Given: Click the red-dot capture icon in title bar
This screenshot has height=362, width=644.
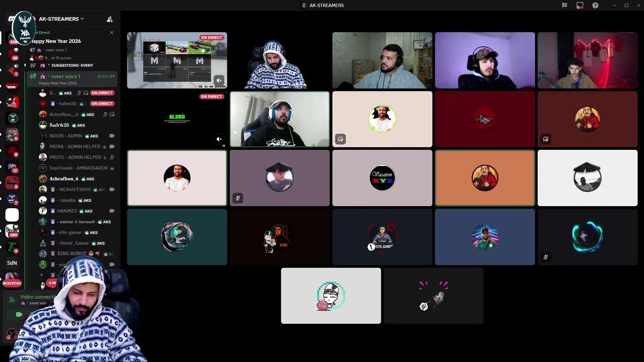Looking at the screenshot, I should point(580,6).
